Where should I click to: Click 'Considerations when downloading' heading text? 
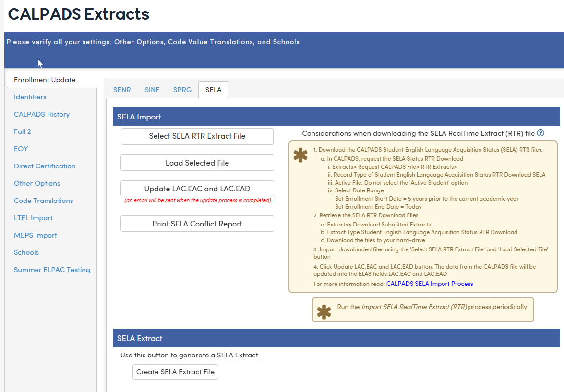[419, 133]
